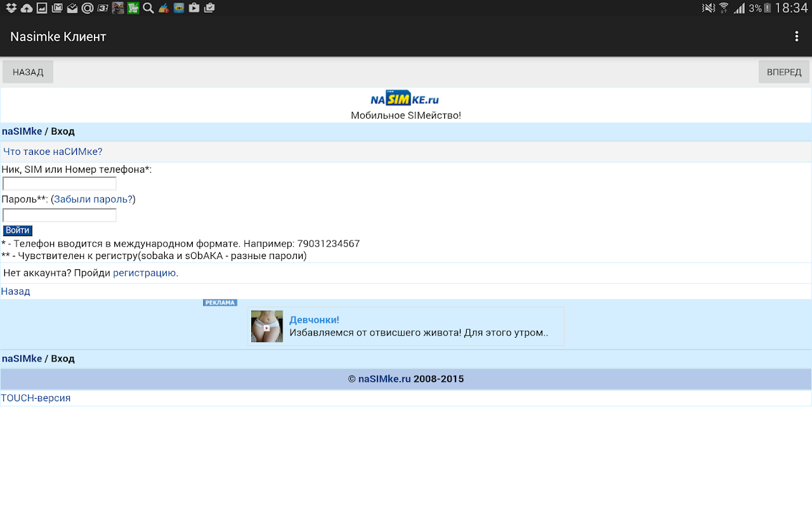Tap the Dropbox notification icon

tap(11, 8)
